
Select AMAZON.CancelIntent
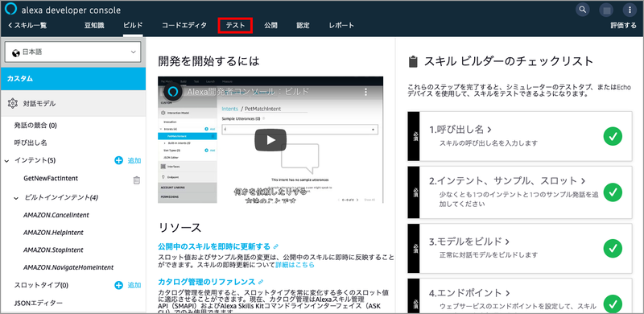click(x=56, y=215)
